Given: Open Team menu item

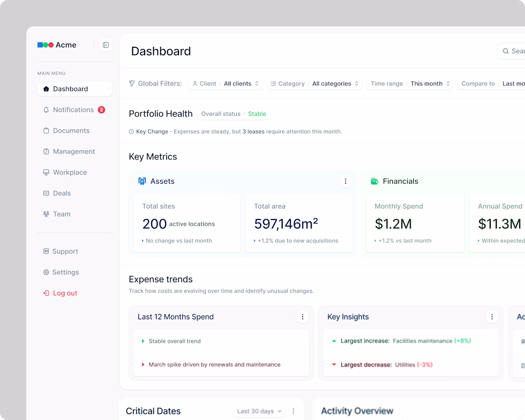Looking at the screenshot, I should click(x=74, y=214).
